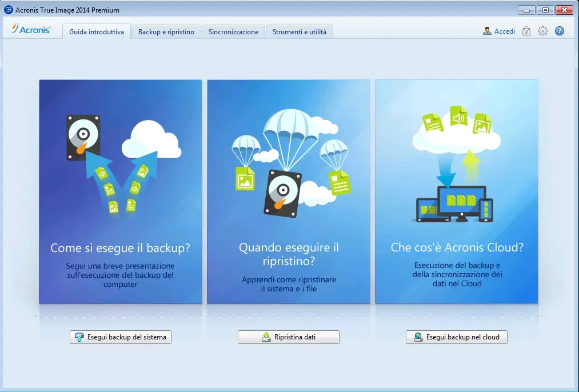The width and height of the screenshot is (579, 392).
Task: Go to Strumenti e utilità tab
Action: pos(300,32)
